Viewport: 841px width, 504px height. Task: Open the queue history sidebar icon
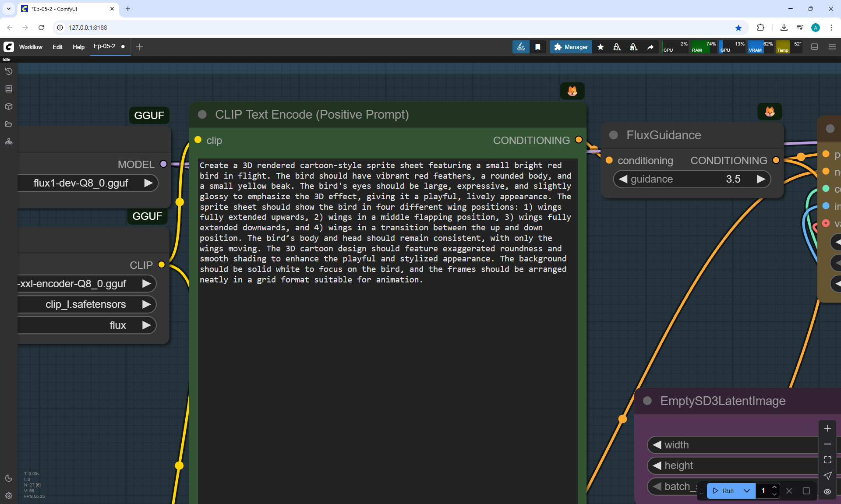click(9, 71)
